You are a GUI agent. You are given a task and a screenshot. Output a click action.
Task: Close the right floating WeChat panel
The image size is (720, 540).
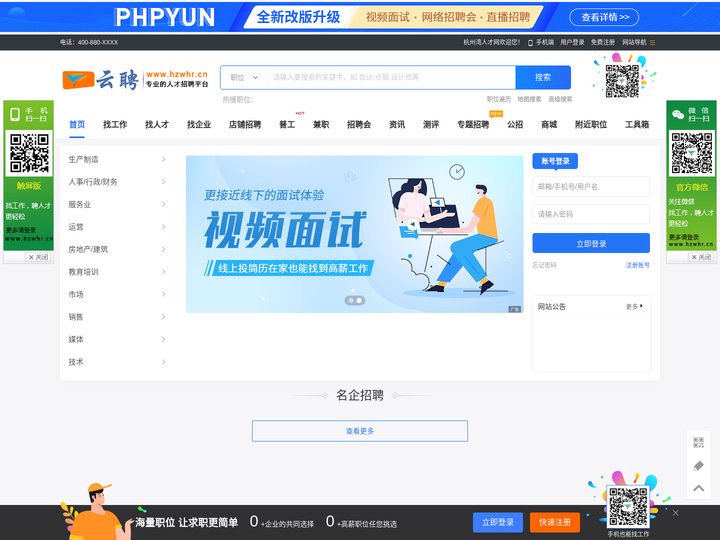[x=701, y=257]
